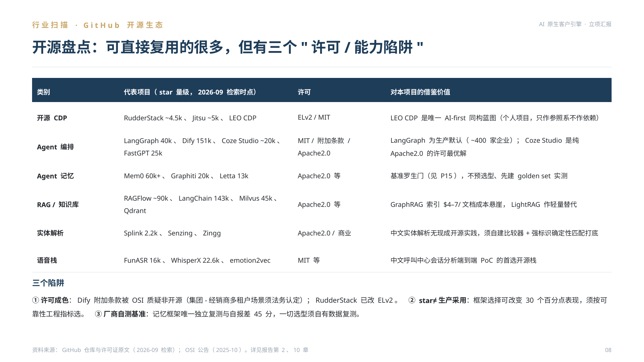Viewport: 644px width, 362px height.
Task: Click the '开源 CDP' row label
Action: pos(52,118)
